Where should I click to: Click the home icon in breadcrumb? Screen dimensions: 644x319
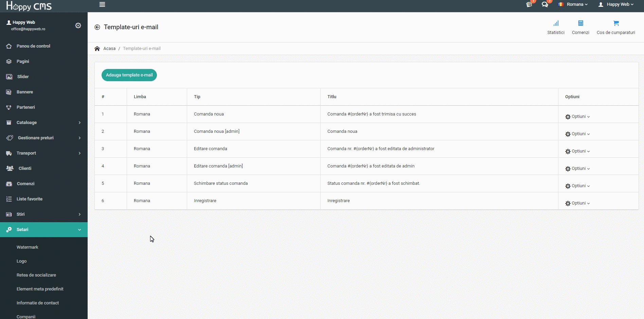pyautogui.click(x=97, y=49)
